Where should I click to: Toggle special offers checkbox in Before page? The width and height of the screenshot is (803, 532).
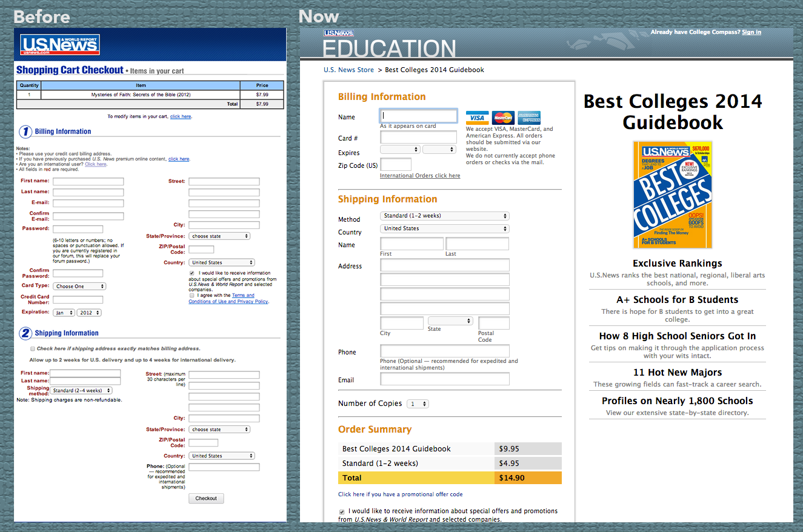click(192, 273)
